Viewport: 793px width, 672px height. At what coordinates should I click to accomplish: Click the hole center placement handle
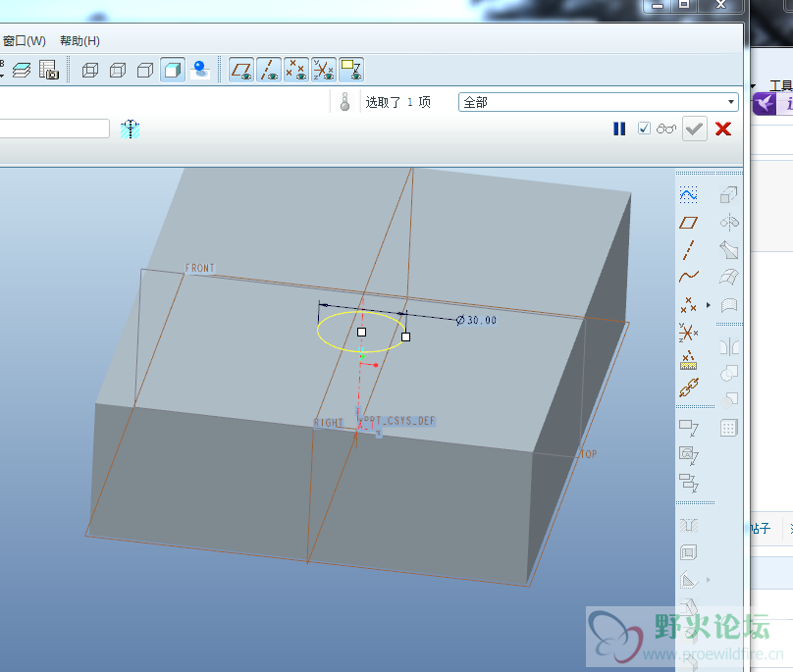(361, 333)
